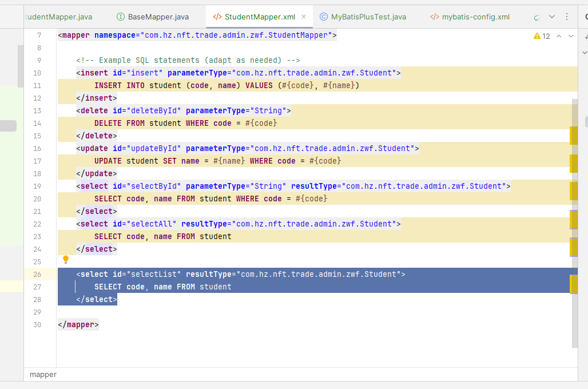The image size is (588, 389).
Task: Click the id="updateById" attribute
Action: click(146, 148)
